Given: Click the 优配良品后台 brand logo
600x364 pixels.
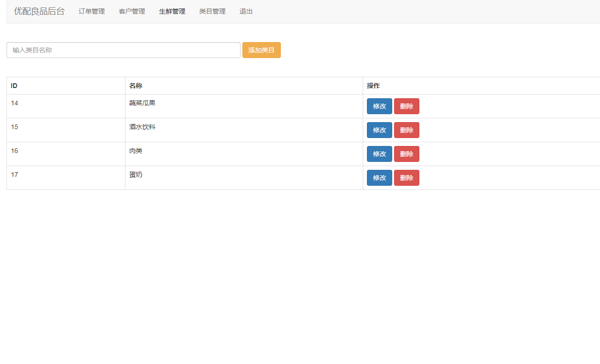Looking at the screenshot, I should [39, 11].
